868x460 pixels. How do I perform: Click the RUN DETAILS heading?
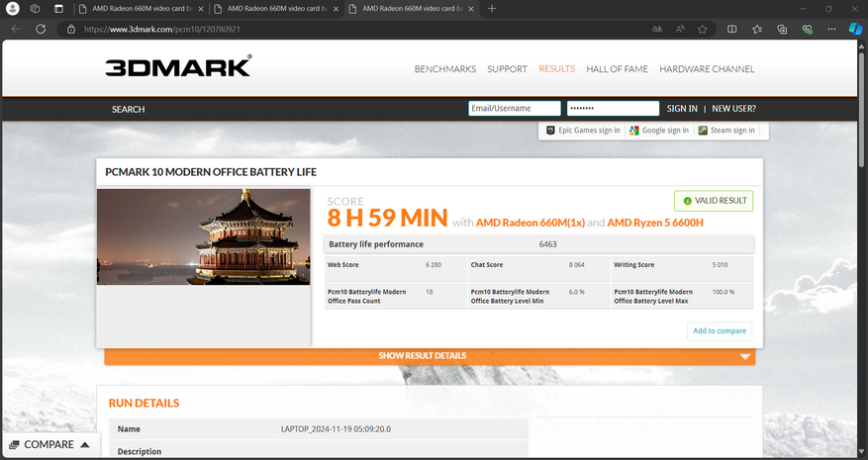click(144, 403)
